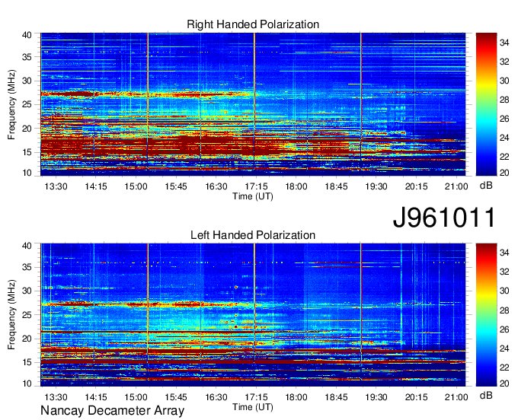The height and width of the screenshot is (420, 518).
Task: Click the "dB" unit under the lower color bar
Action: [x=486, y=395]
